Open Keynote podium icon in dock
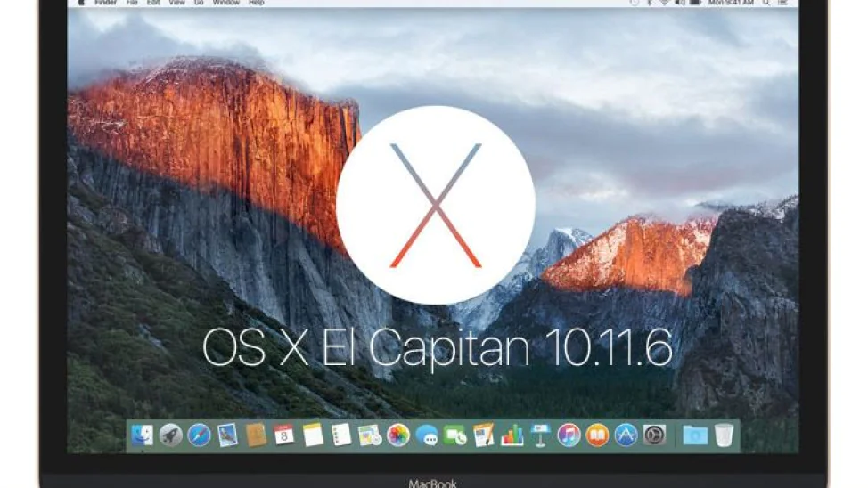The image size is (868, 488). pos(540,435)
